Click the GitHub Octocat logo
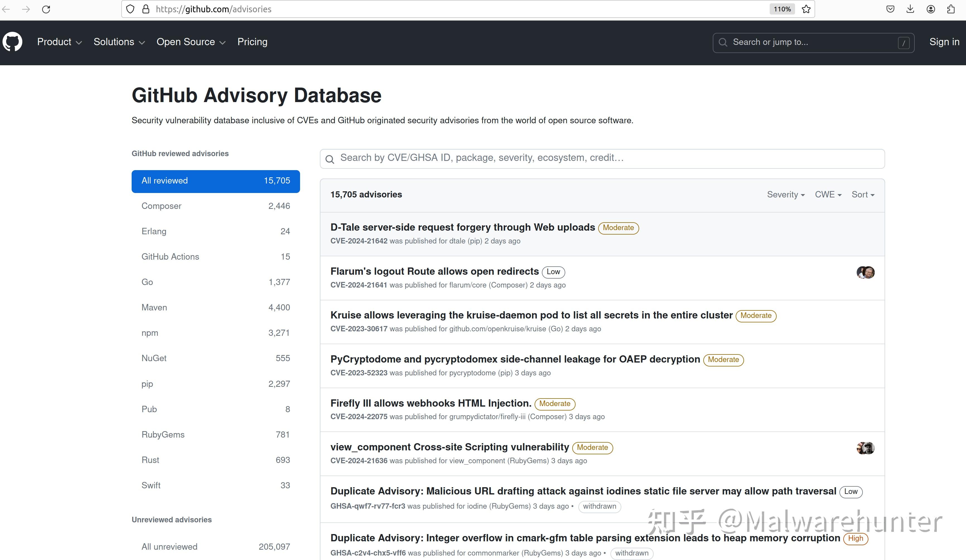 click(12, 42)
